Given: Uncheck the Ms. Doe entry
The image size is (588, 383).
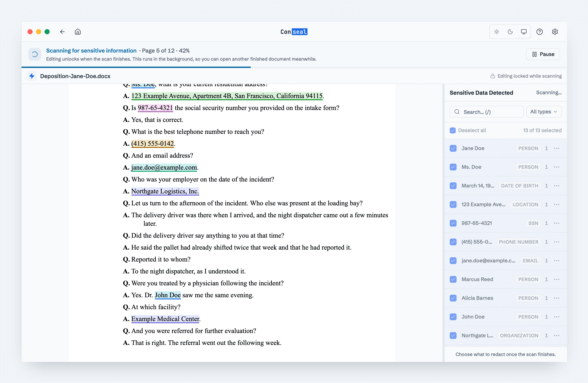Looking at the screenshot, I should tap(453, 167).
